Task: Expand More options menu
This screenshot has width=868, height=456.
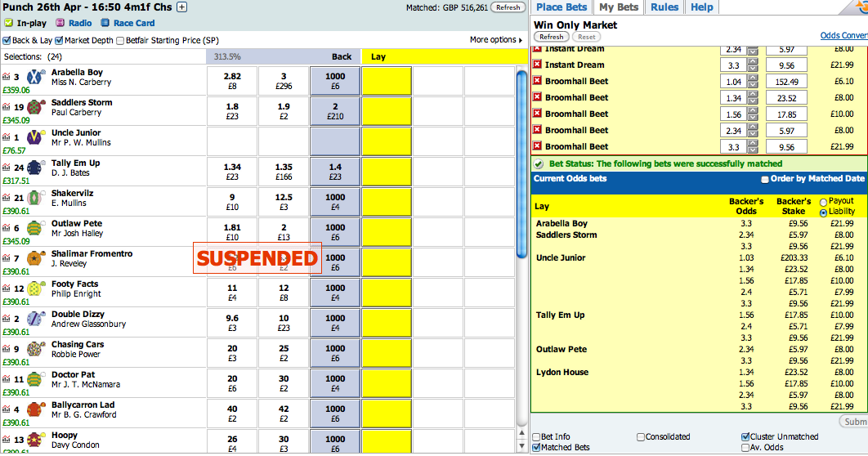Action: click(x=496, y=40)
